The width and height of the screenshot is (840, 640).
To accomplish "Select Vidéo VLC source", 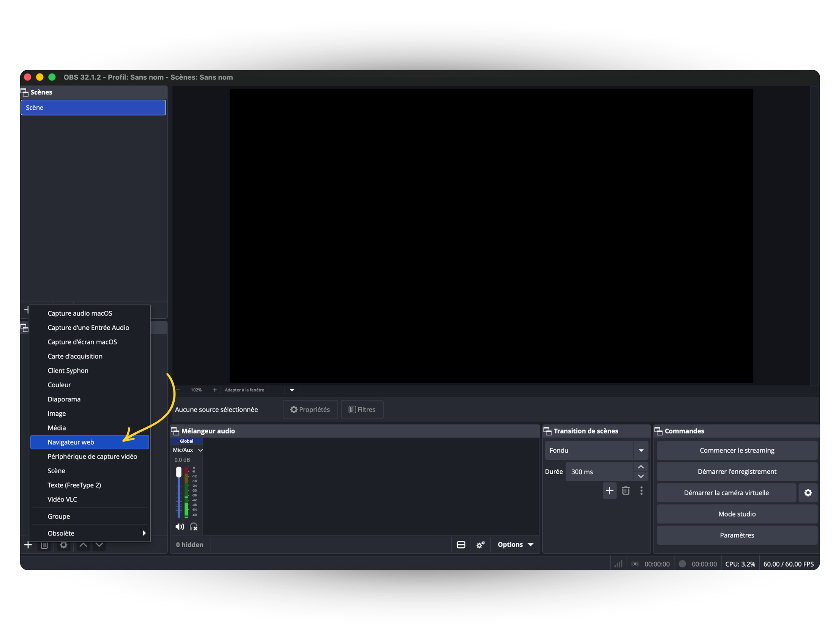I will coord(89,499).
